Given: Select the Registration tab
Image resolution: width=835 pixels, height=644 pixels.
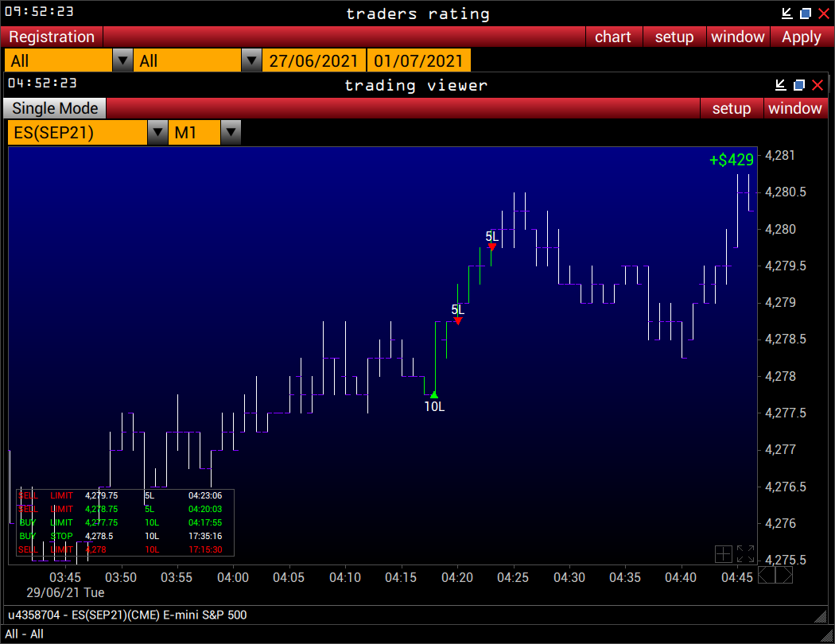Looking at the screenshot, I should pos(51,37).
